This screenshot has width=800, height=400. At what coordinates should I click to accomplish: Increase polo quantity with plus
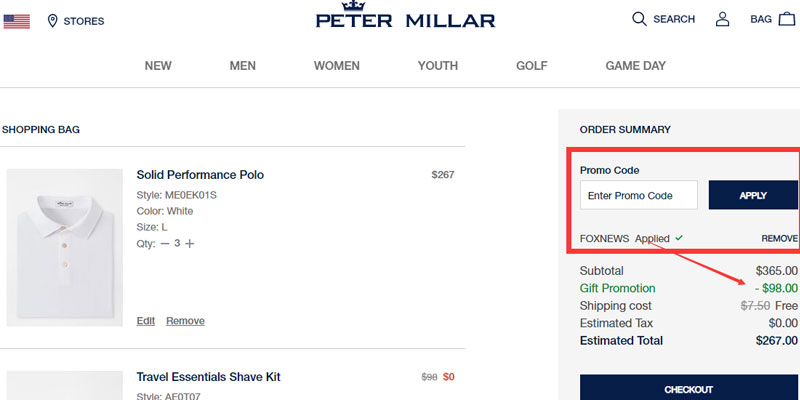point(190,244)
